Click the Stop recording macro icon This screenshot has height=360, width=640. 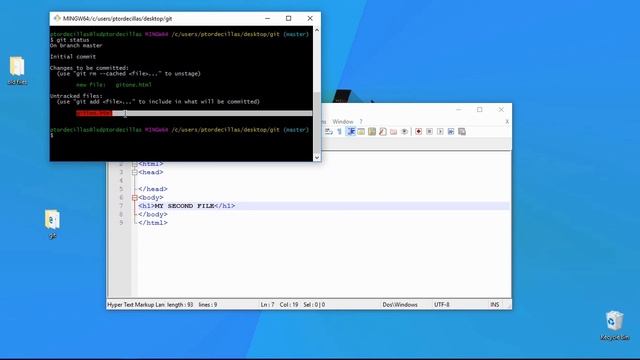coord(429,131)
